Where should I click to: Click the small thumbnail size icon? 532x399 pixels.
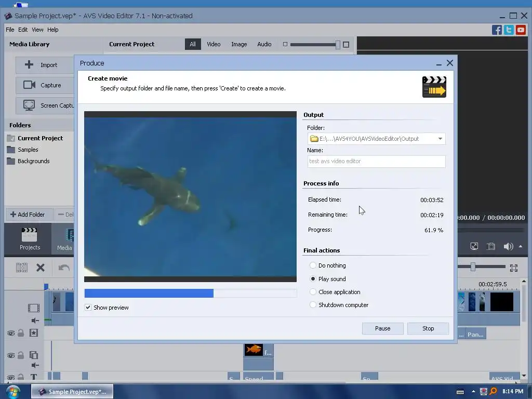click(x=285, y=45)
